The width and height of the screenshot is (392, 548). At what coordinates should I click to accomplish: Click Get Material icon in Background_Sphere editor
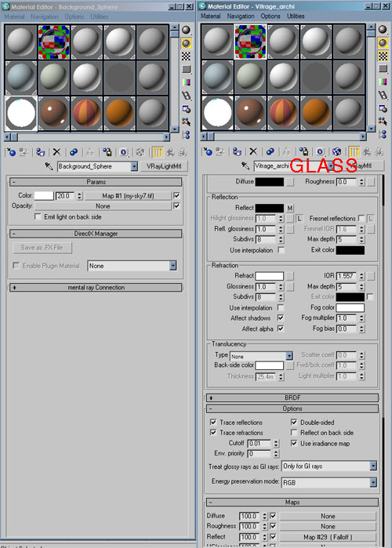click(x=11, y=152)
